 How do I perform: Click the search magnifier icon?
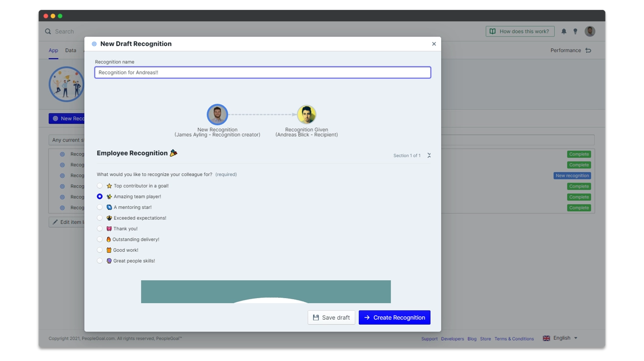click(x=48, y=31)
